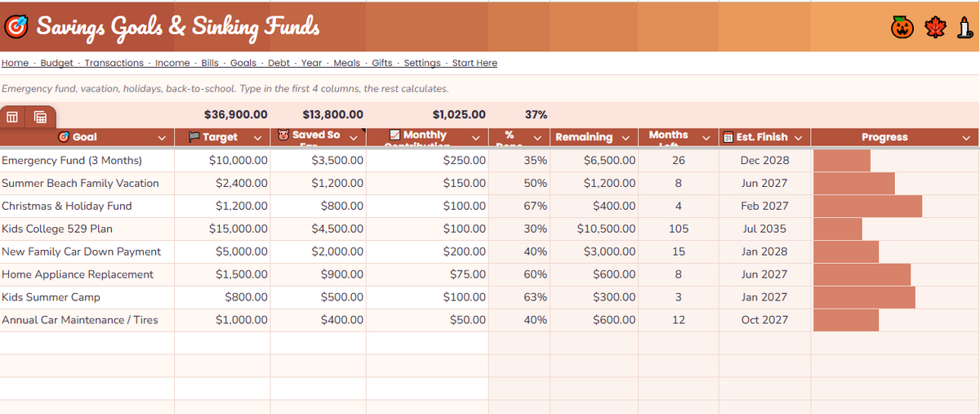Screen dimensions: 980x414
Task: Click the calendar icon in the Est. Finish header
Action: pos(729,137)
